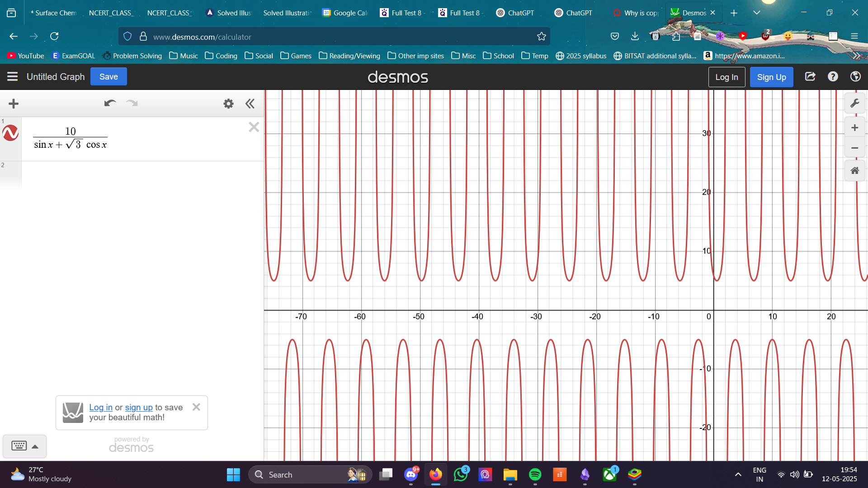Follow the 'sign up' link in popup
The height and width of the screenshot is (488, 868).
139,407
